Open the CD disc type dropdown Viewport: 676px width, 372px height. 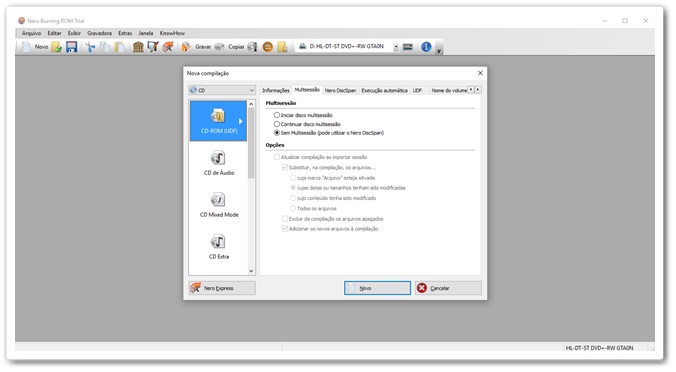click(222, 90)
